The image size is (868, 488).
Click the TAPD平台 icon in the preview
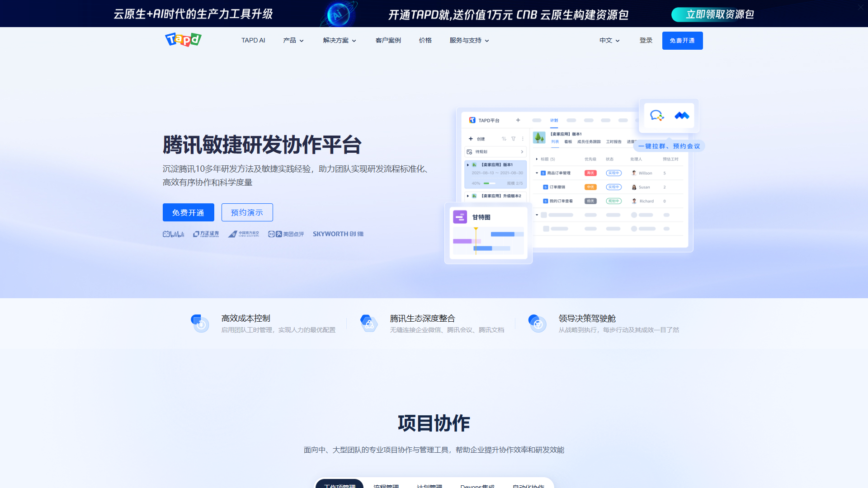coord(472,120)
